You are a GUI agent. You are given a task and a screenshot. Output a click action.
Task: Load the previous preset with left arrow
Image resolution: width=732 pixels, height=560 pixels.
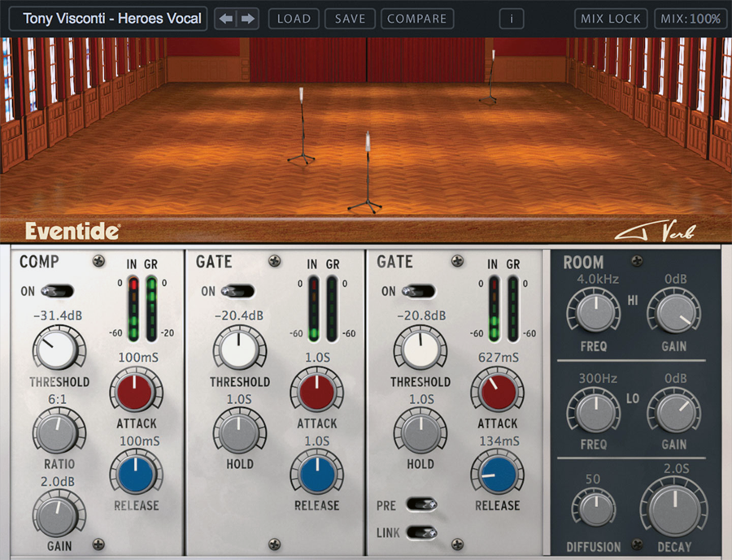(226, 20)
